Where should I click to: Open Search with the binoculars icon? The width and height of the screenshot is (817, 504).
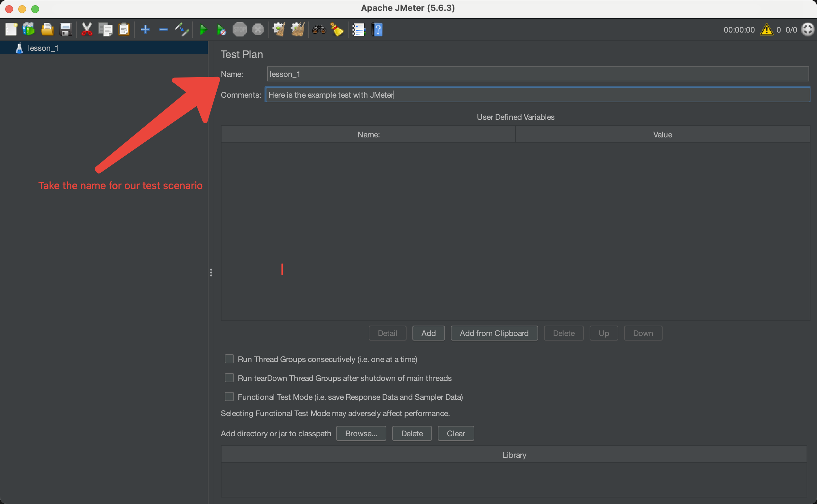click(x=319, y=30)
